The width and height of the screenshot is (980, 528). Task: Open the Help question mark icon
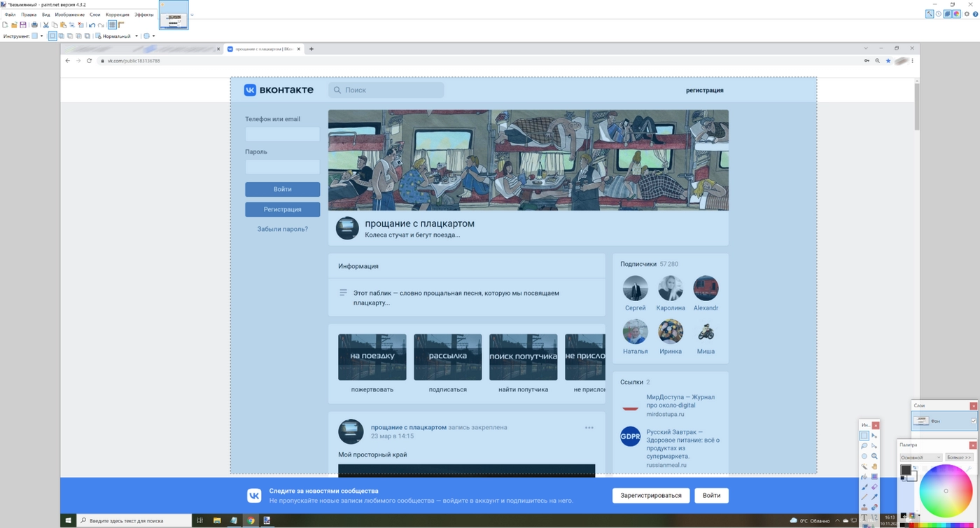[975, 13]
